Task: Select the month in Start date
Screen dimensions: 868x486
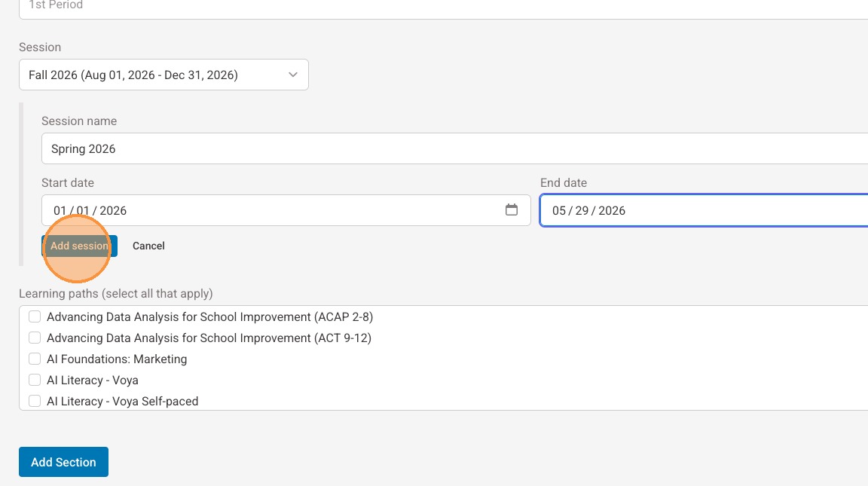Action: click(60, 211)
